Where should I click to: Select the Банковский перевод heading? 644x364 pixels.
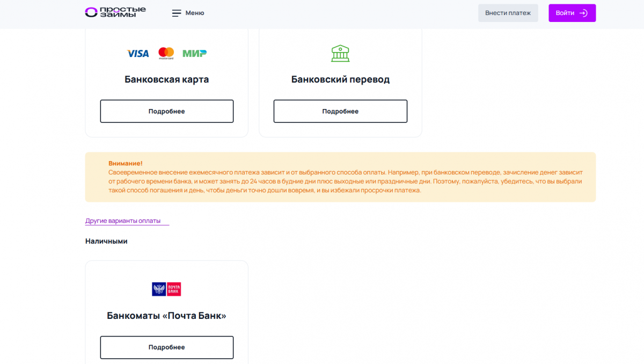point(340,79)
